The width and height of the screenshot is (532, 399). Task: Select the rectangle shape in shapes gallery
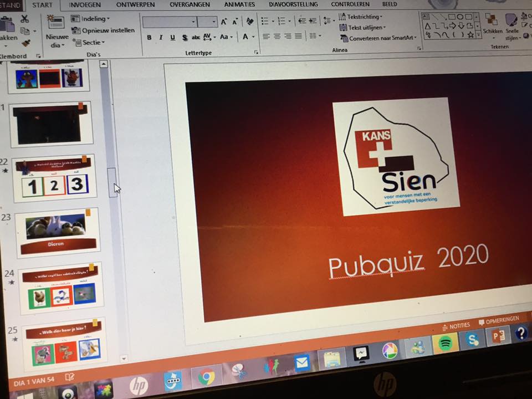click(452, 17)
